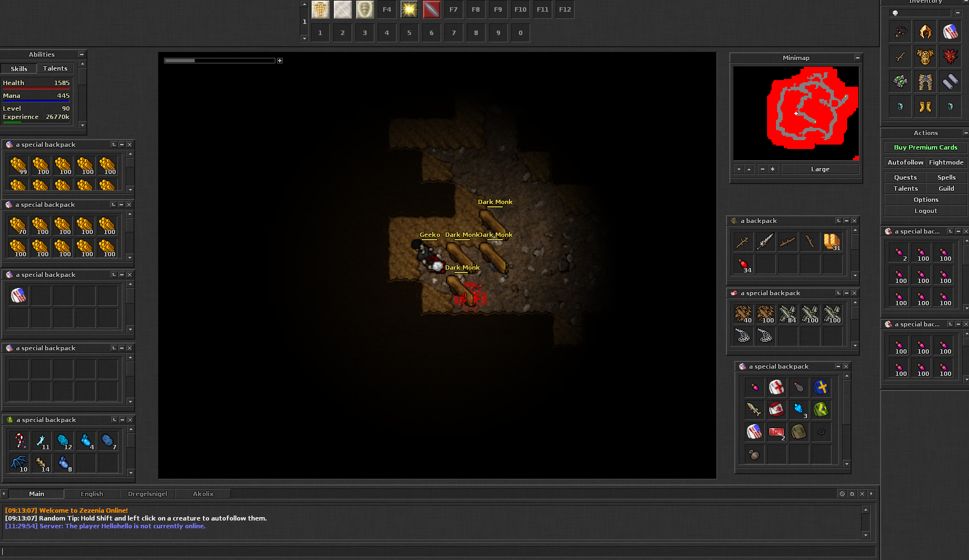Close the current chat tab
The image size is (969, 560).
(x=862, y=494)
